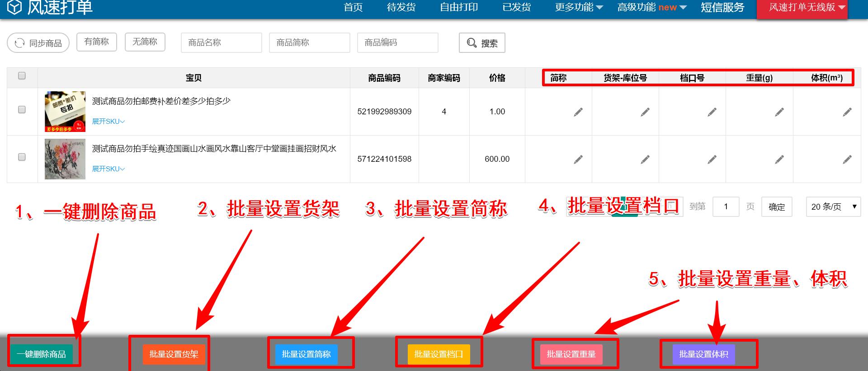Viewport: 868px width, 371px height.
Task: Open the 自由打印 navigation tab
Action: tap(459, 7)
